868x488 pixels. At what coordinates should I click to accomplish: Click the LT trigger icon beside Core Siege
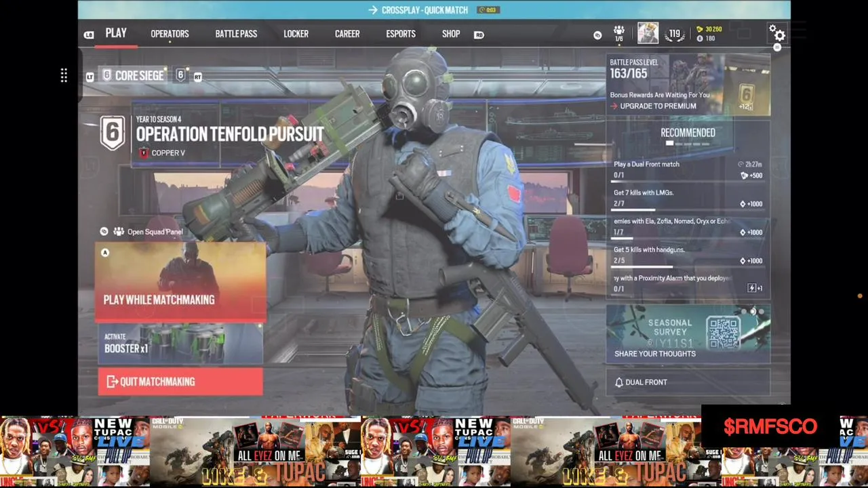90,77
